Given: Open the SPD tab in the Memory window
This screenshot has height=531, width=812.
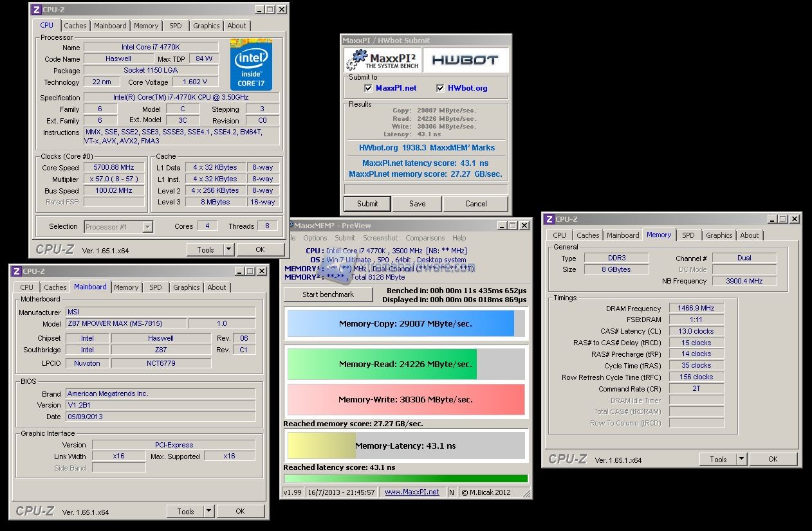Looking at the screenshot, I should click(688, 235).
